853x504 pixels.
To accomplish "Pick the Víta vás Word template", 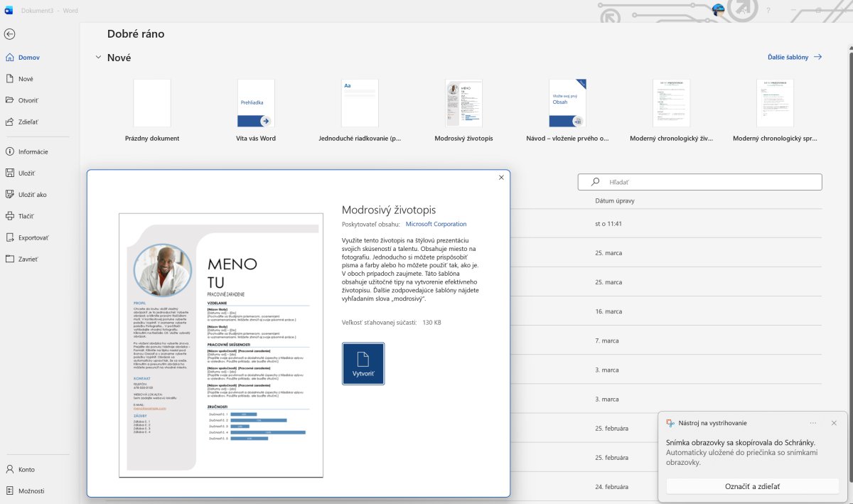I will [x=256, y=104].
